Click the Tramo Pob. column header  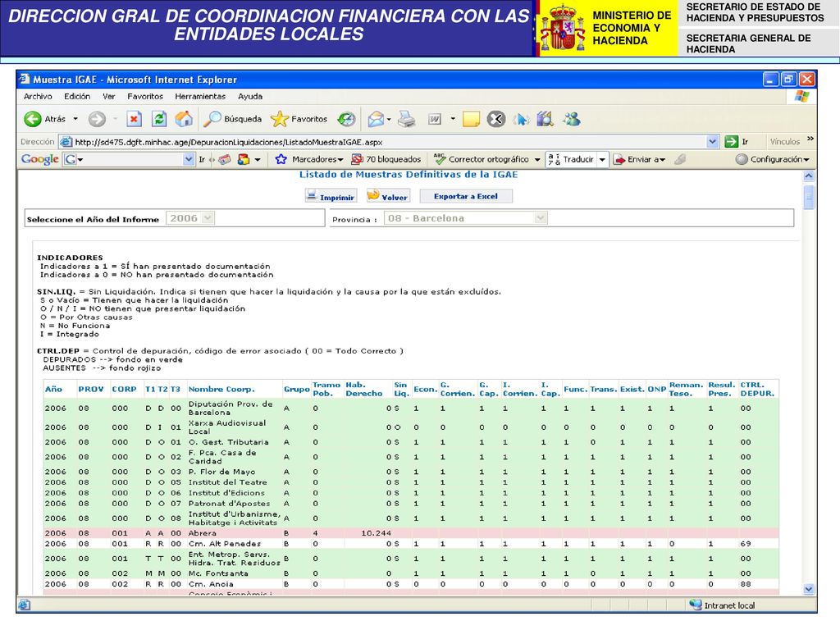pos(326,389)
